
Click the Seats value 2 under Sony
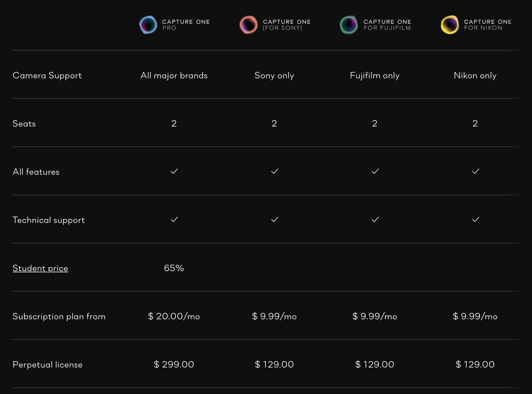point(274,123)
